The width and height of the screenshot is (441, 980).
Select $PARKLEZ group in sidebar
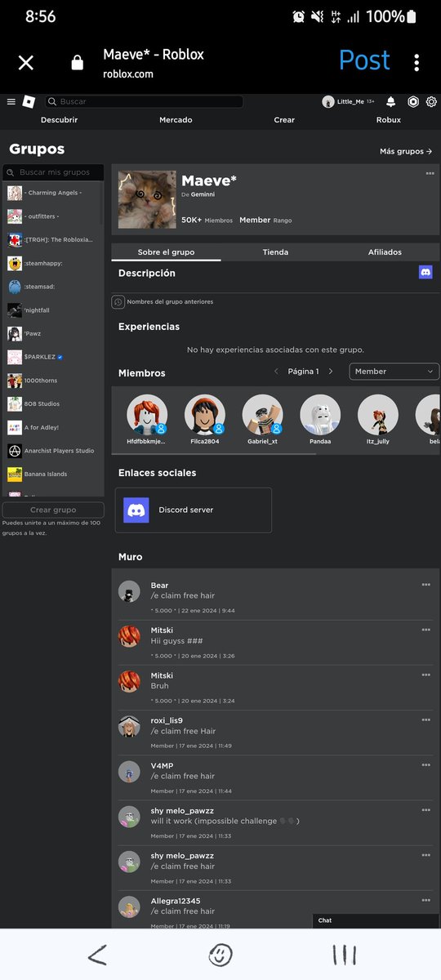click(x=53, y=357)
